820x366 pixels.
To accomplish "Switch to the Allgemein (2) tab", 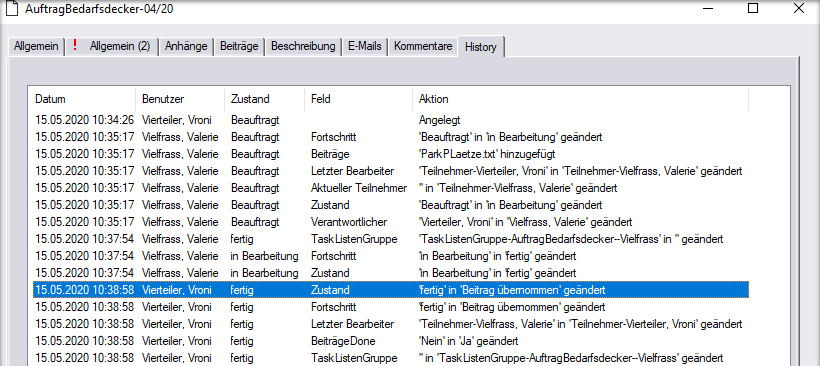I will point(112,46).
